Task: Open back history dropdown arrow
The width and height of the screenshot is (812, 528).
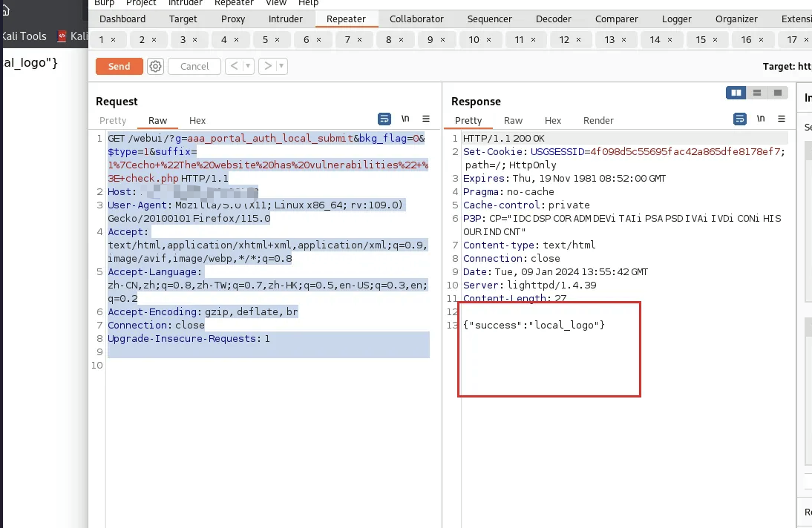Action: click(248, 66)
